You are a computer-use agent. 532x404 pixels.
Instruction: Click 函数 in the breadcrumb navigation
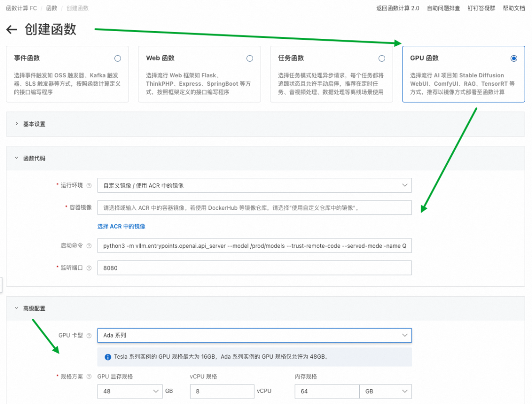50,8
